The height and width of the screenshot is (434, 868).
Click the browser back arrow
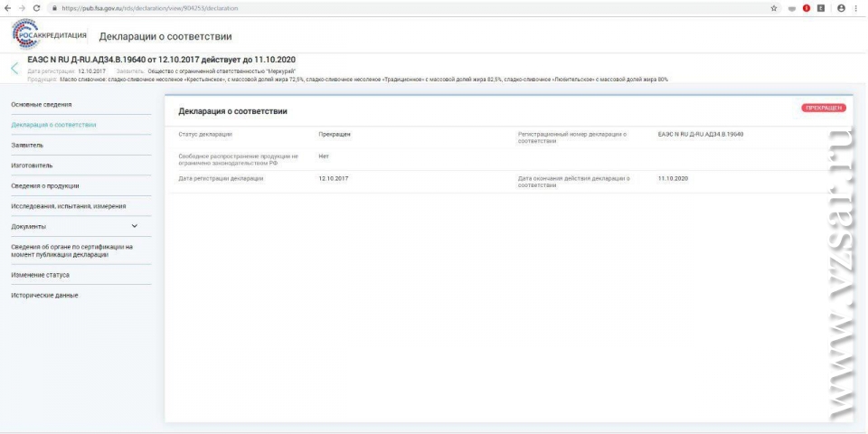7,7
